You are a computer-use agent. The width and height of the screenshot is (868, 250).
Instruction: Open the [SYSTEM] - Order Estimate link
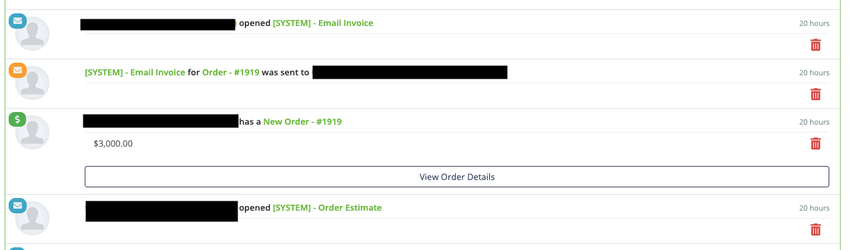(327, 208)
